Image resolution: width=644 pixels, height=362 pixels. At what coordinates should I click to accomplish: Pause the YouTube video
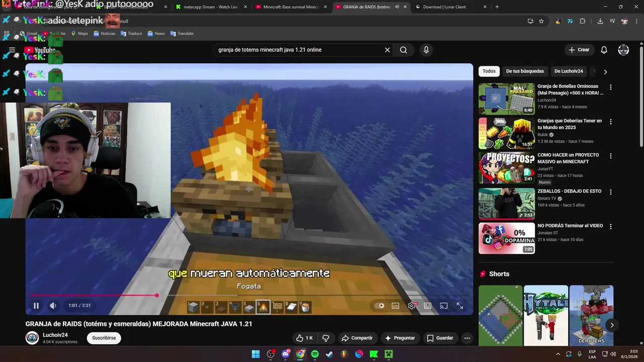(x=36, y=305)
